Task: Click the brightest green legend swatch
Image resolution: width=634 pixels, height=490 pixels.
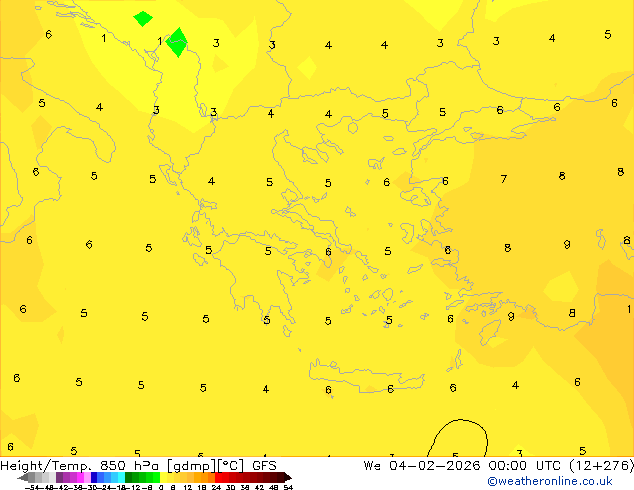Action: [156, 477]
